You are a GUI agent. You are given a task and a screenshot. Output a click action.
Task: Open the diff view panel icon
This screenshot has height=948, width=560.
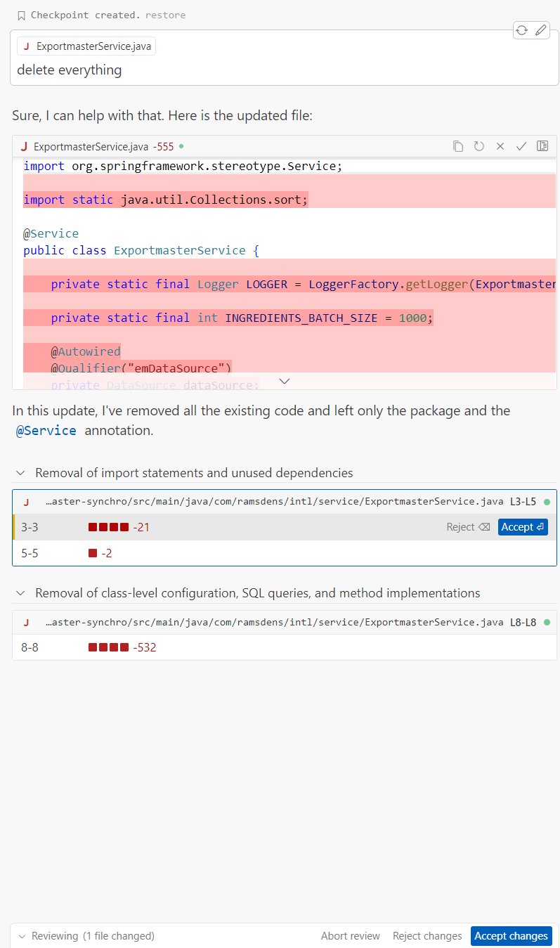coord(542,146)
